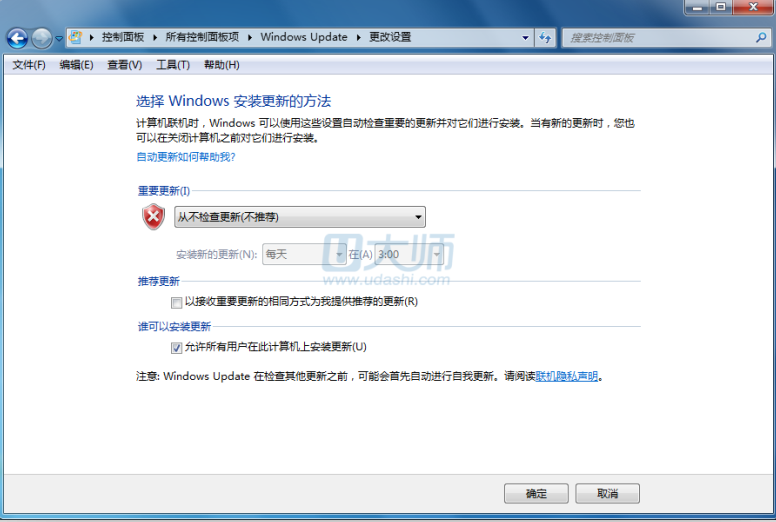The height and width of the screenshot is (522, 776).
Task: Enable recommended updates checkbox (R)
Action: [x=176, y=302]
